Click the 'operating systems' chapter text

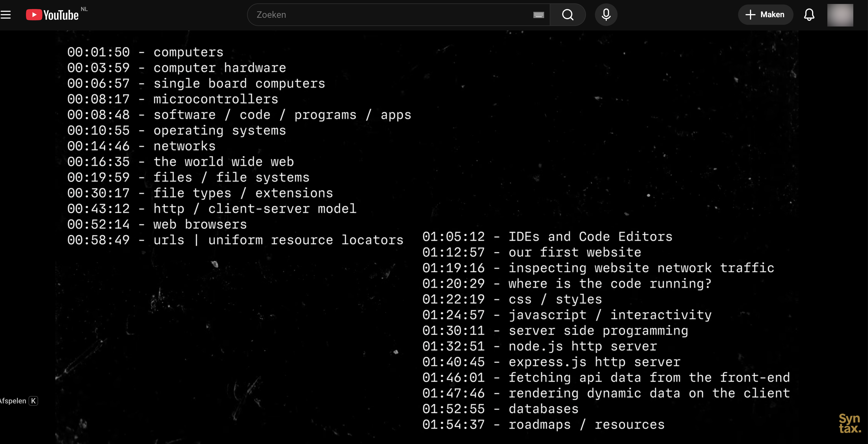[x=219, y=131]
